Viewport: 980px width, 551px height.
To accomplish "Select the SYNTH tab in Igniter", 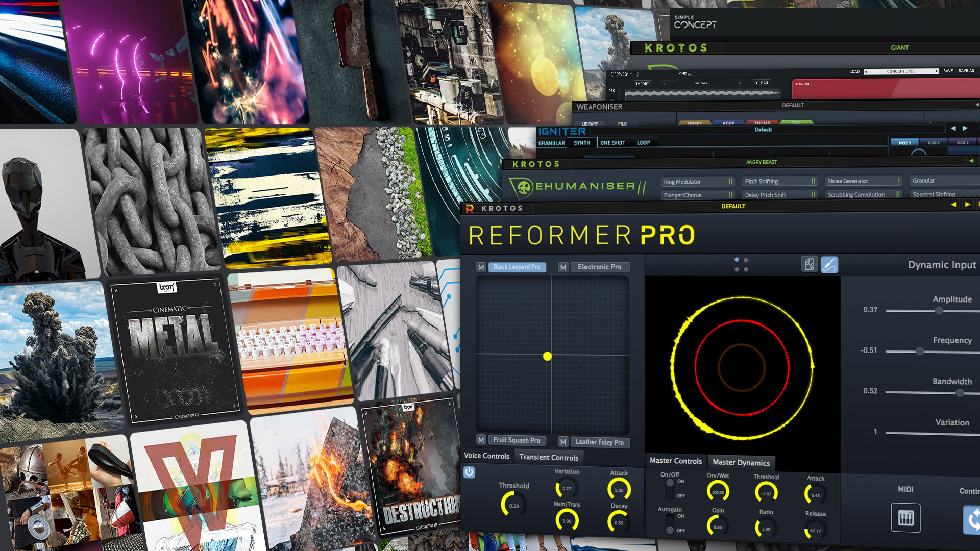I will click(582, 143).
